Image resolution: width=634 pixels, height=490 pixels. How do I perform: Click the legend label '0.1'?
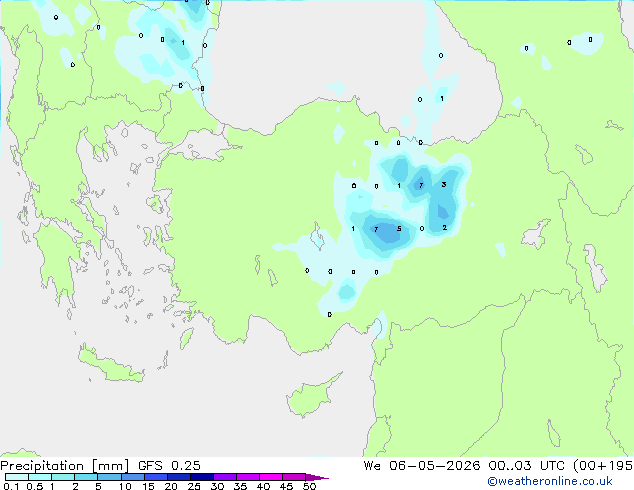(x=11, y=486)
